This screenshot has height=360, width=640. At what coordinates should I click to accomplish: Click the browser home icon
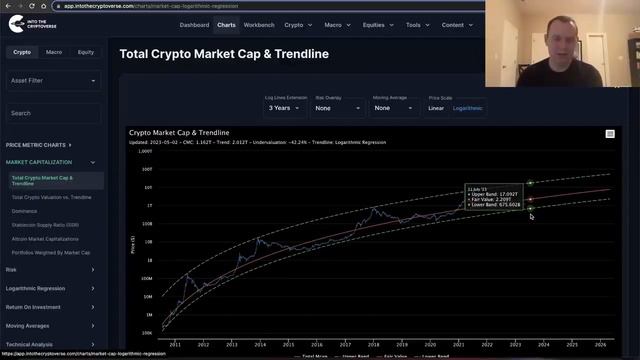click(43, 6)
